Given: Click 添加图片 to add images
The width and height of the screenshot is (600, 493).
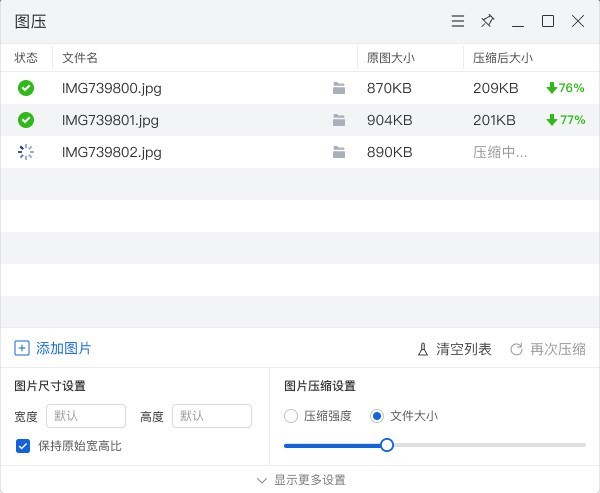Looking at the screenshot, I should click(x=53, y=349).
